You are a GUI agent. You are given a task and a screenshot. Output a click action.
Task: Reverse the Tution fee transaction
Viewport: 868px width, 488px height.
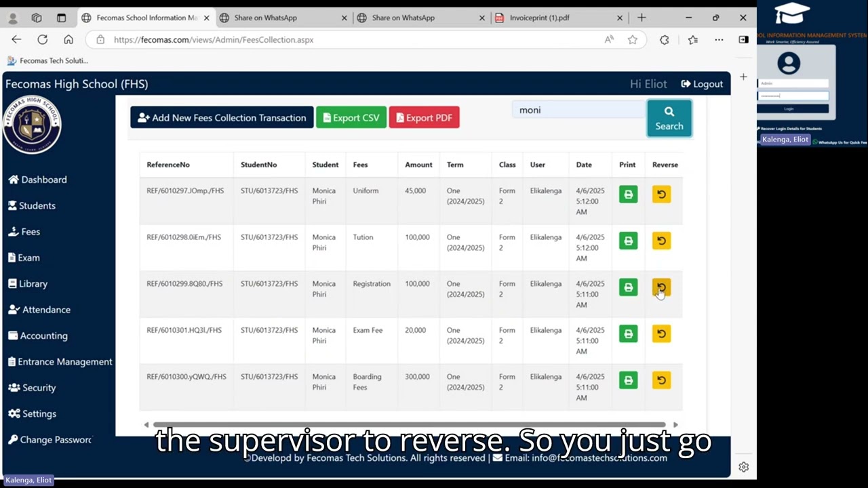[661, 241]
